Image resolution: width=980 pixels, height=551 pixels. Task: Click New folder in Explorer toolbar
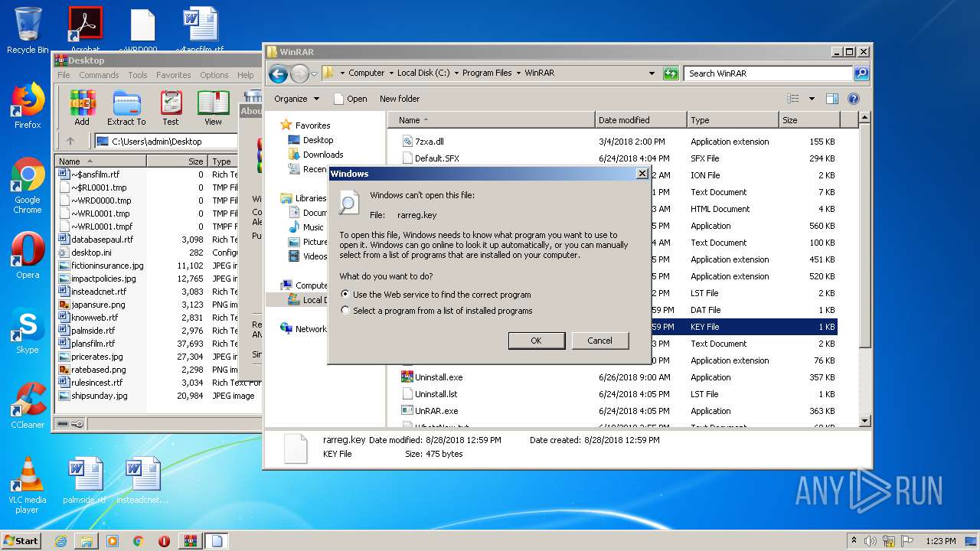tap(400, 99)
